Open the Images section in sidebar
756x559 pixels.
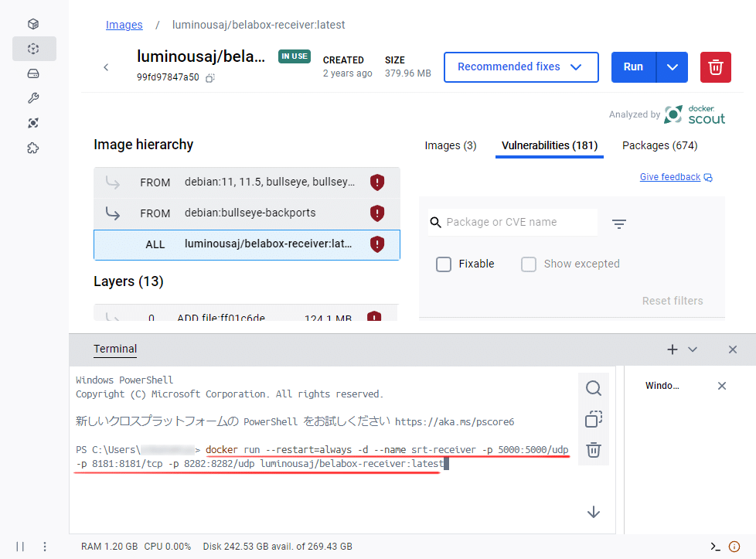click(x=33, y=49)
